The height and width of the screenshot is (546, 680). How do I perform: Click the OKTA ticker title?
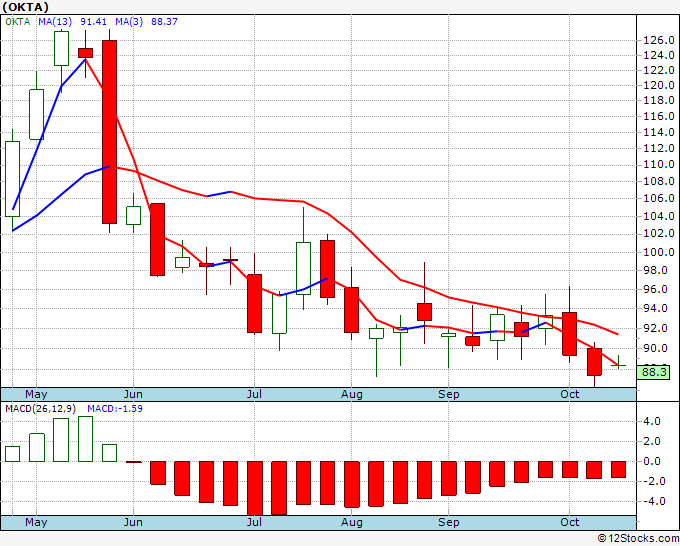click(x=25, y=7)
